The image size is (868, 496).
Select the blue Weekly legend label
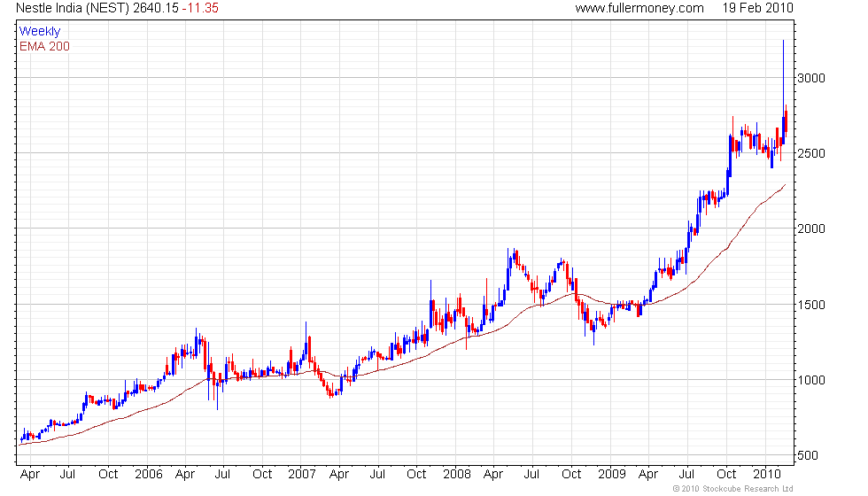[39, 32]
